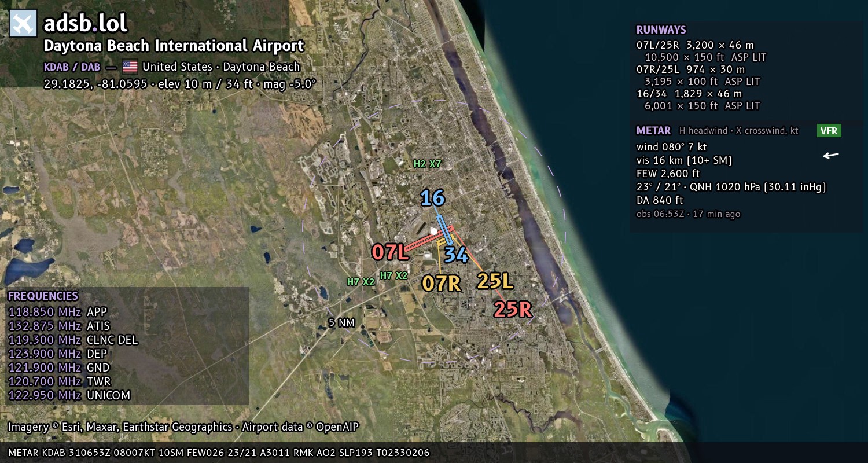Click the 07L/25R 3,200 × 46 m row
The width and height of the screenshot is (868, 463).
(x=695, y=45)
